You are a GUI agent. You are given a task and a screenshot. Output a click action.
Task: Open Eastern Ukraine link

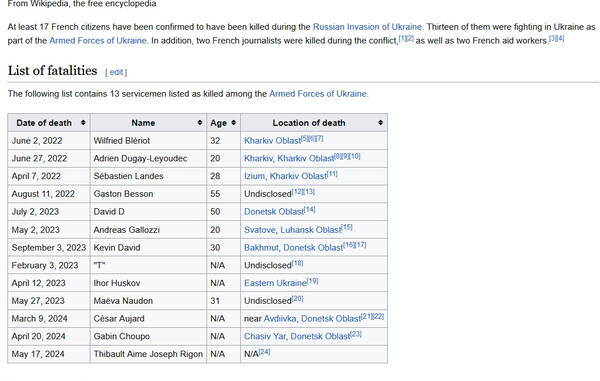pyautogui.click(x=276, y=283)
